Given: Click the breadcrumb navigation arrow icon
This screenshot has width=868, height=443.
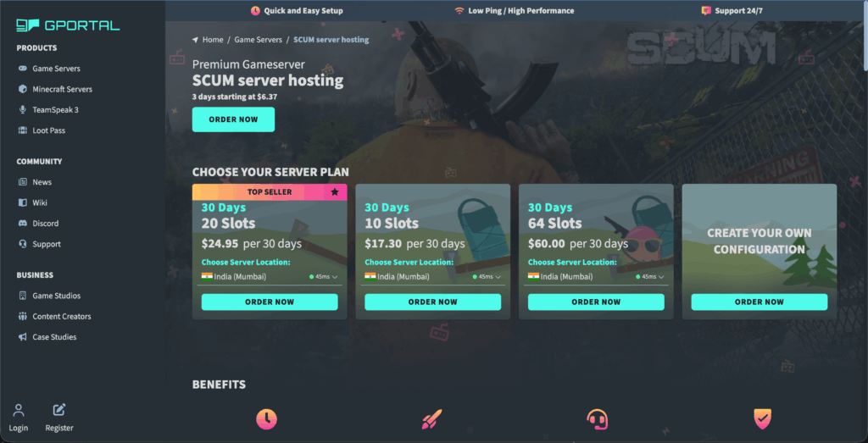Looking at the screenshot, I should (196, 40).
